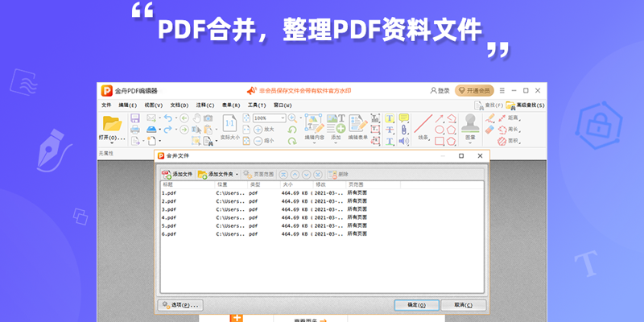
Task: Click the 缩小 zoom out minus icon
Action: click(x=258, y=141)
